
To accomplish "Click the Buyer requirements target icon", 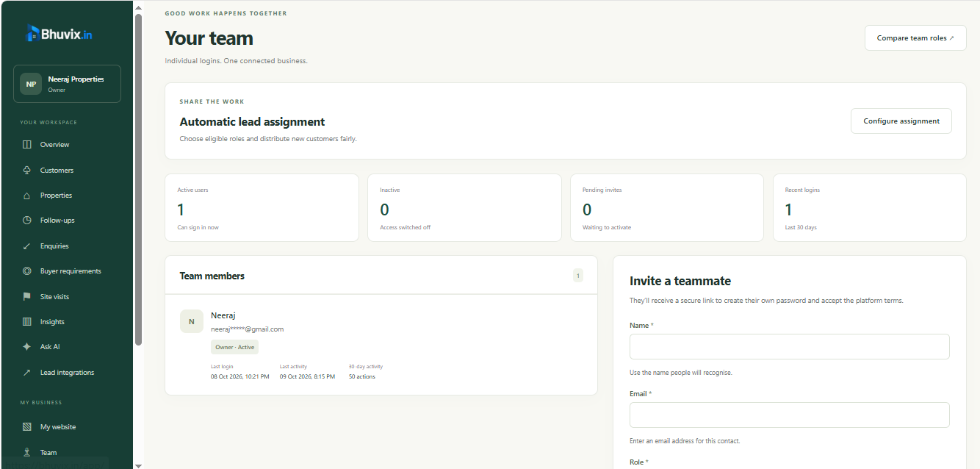I will click(x=27, y=271).
